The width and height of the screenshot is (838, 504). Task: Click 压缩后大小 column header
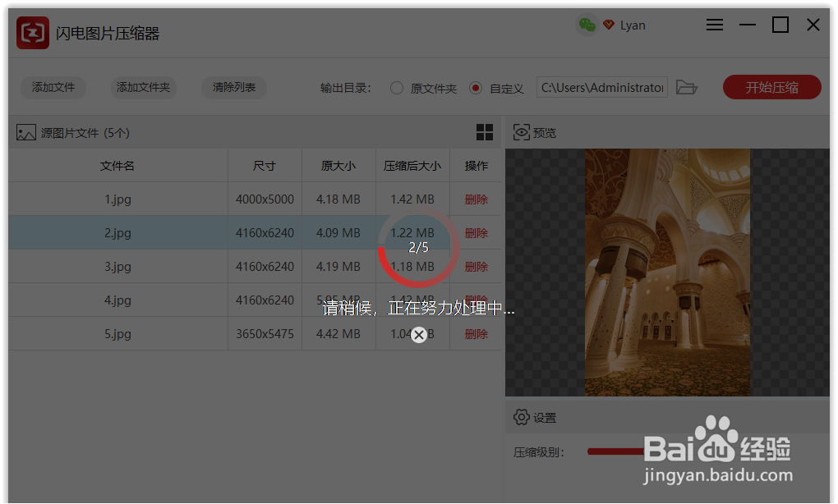click(x=412, y=166)
